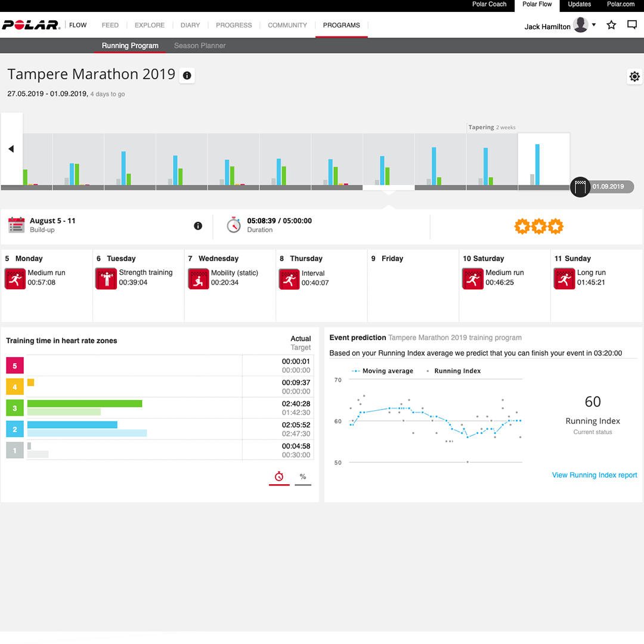Select the final tapering week bar column
644x644 pixels.
544,162
